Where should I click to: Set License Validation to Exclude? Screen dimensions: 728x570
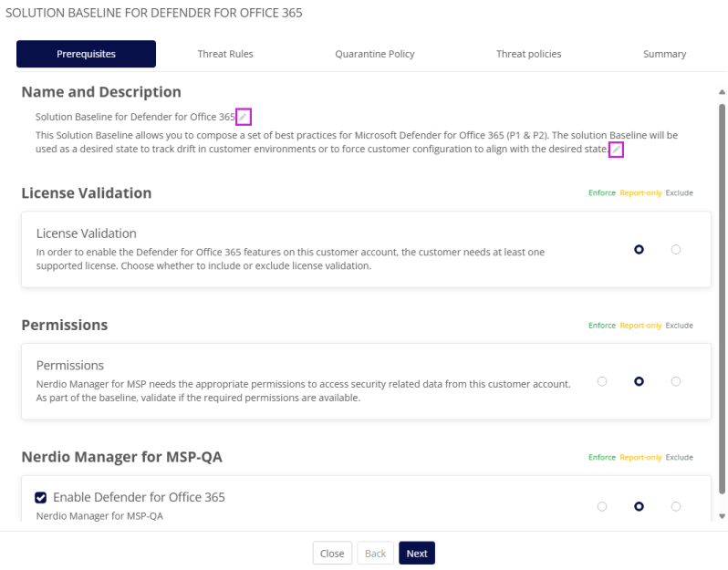click(x=676, y=249)
